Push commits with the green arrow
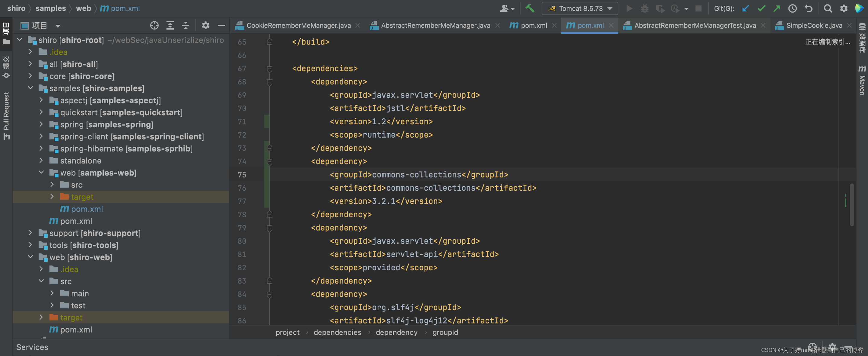Screen dimensions: 868x356 point(777,8)
